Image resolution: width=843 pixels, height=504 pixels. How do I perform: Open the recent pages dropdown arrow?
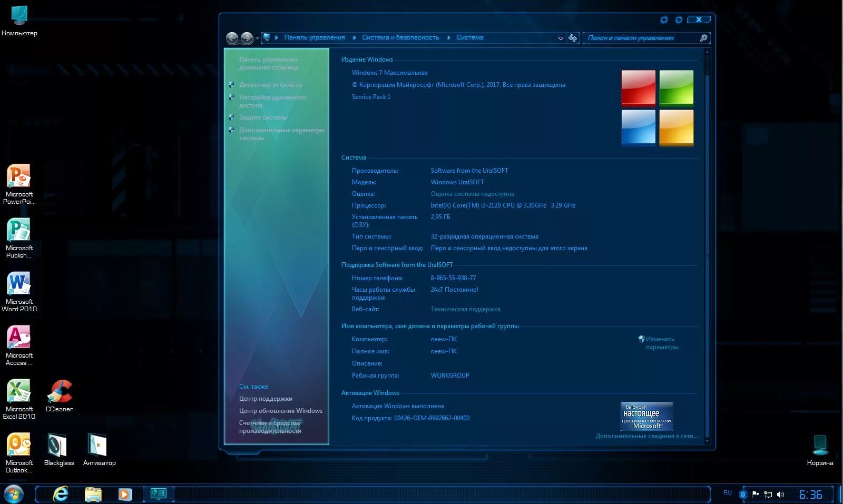pyautogui.click(x=257, y=38)
